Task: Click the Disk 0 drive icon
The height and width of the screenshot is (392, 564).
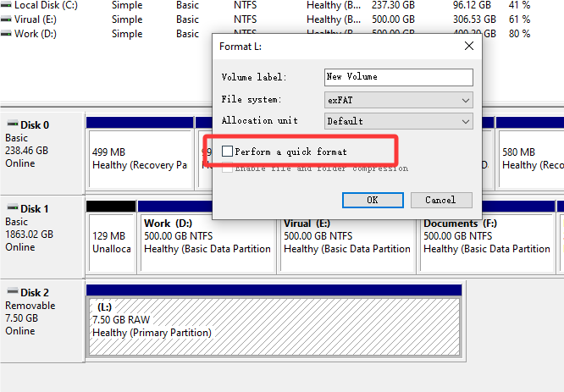Action: tap(12, 124)
